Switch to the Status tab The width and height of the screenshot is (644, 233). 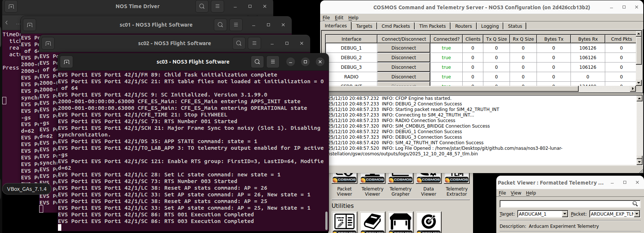tap(515, 26)
